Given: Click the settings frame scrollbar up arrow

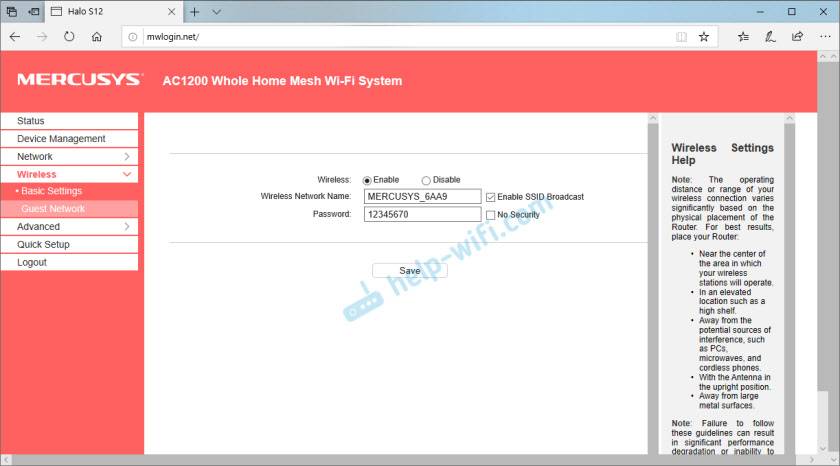Looking at the screenshot, I should [653, 117].
